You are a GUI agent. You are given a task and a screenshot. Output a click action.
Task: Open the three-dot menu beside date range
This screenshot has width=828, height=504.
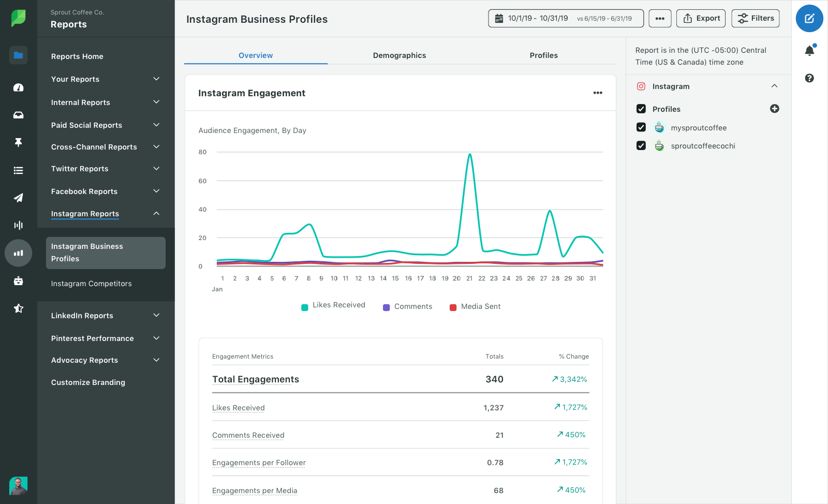tap(660, 19)
